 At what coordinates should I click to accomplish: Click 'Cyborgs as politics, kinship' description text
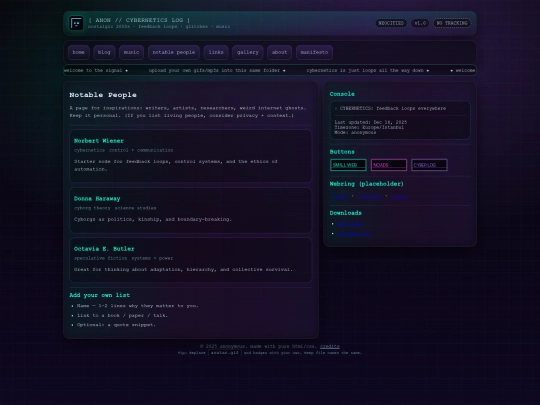tap(153, 219)
